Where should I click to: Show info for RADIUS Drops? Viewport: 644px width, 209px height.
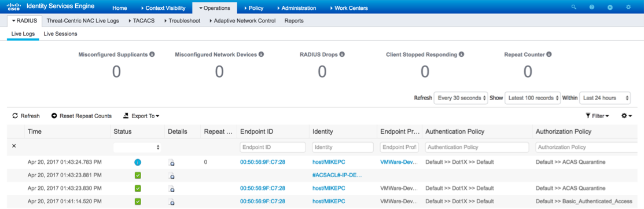342,54
